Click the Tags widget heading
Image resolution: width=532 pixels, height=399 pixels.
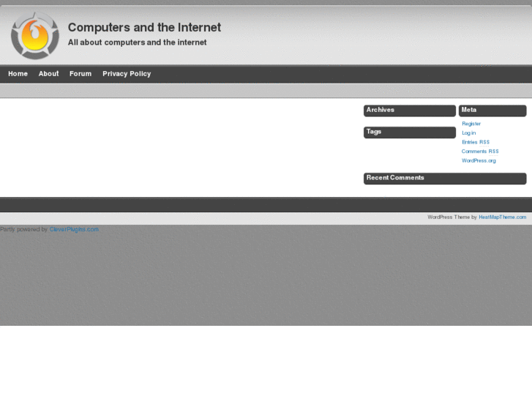(x=410, y=133)
